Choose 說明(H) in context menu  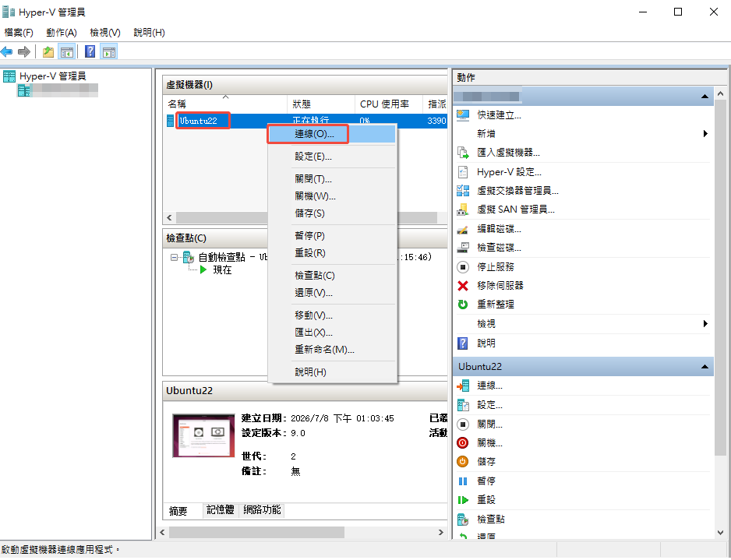[x=332, y=372]
